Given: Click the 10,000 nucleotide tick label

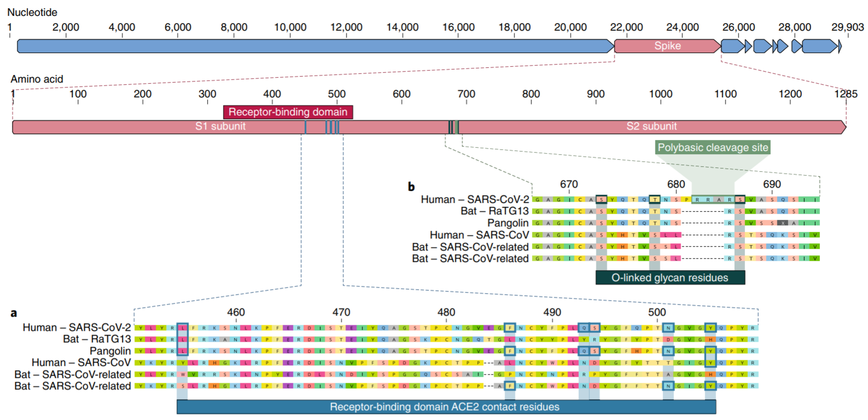Looking at the screenshot, I should [290, 27].
